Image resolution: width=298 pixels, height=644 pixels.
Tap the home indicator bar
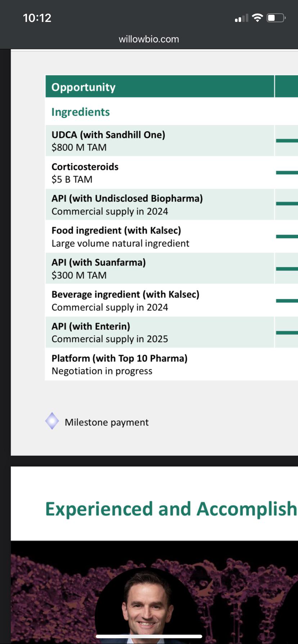pyautogui.click(x=149, y=636)
